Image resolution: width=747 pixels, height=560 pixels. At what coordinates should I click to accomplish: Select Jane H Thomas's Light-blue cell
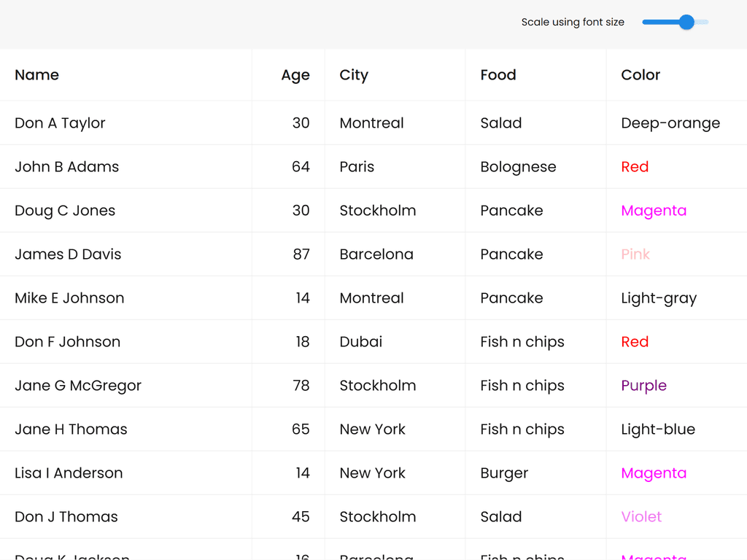pyautogui.click(x=658, y=429)
